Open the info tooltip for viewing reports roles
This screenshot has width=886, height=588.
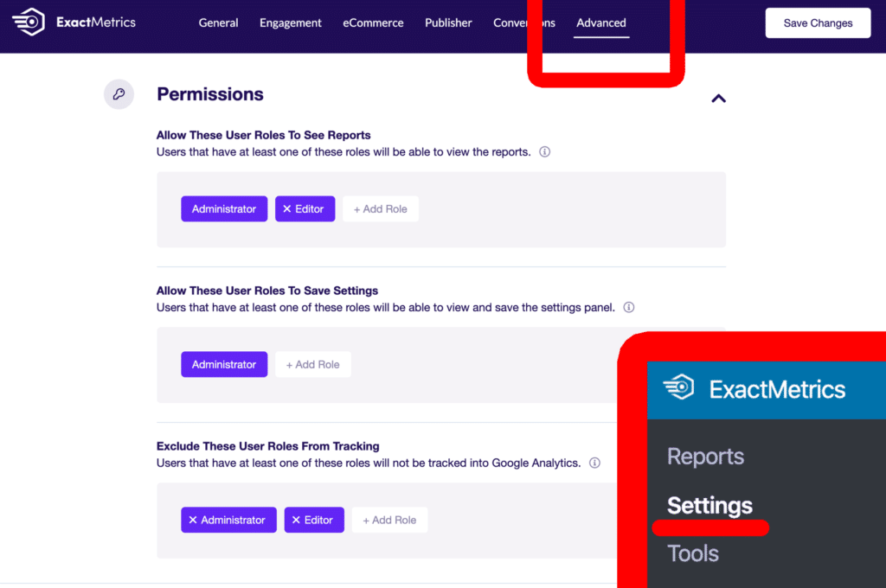click(544, 151)
